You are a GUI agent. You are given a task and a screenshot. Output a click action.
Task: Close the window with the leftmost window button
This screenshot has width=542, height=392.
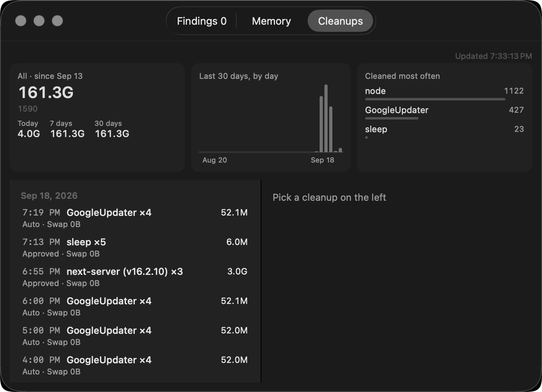pyautogui.click(x=21, y=21)
